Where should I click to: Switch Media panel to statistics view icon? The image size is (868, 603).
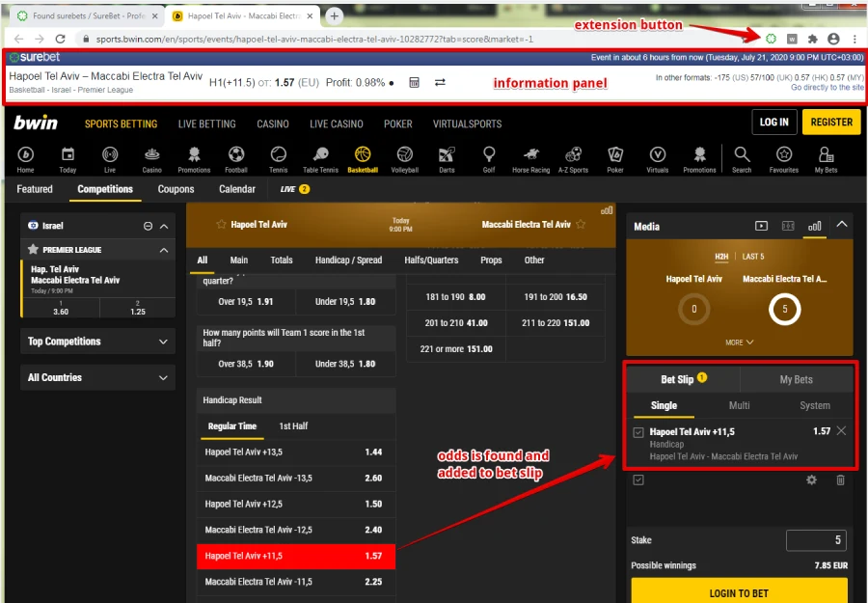tap(814, 226)
